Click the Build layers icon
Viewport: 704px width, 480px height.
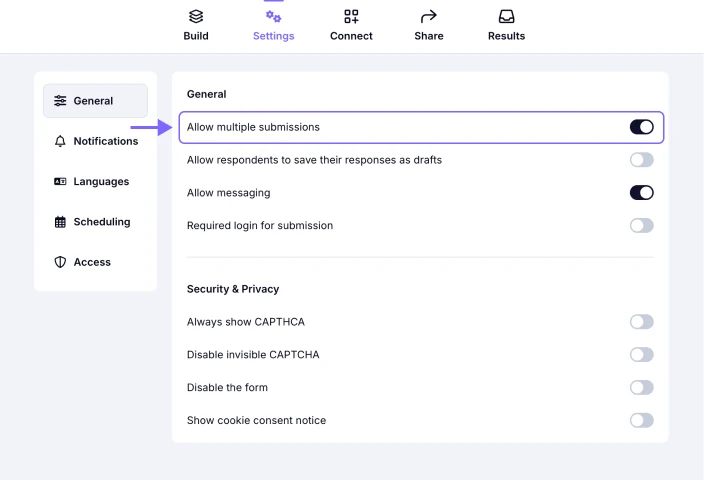click(x=196, y=16)
